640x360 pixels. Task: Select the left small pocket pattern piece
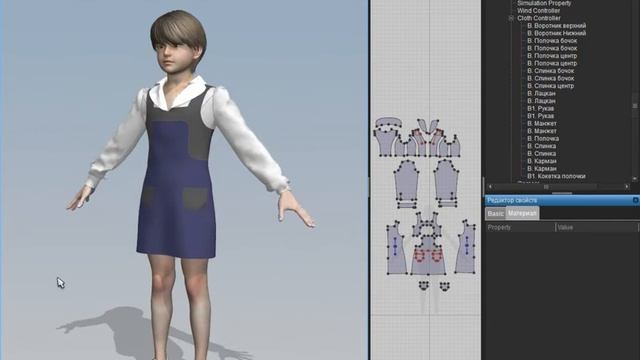(424, 285)
